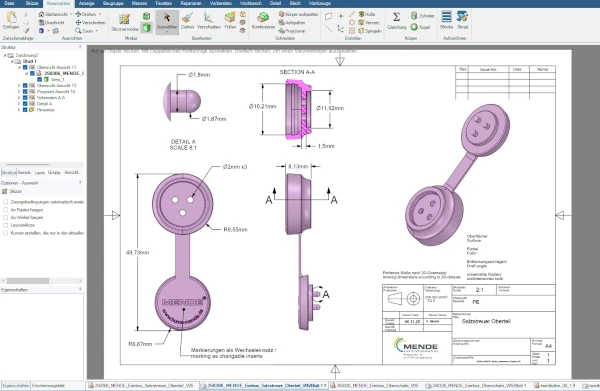Choose the Auswählen select tool
600x391 pixels.
[x=167, y=21]
